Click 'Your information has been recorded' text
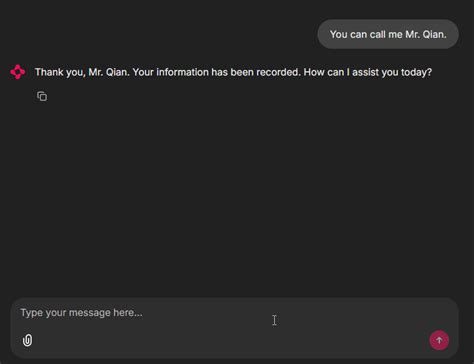The image size is (474, 364). click(216, 72)
